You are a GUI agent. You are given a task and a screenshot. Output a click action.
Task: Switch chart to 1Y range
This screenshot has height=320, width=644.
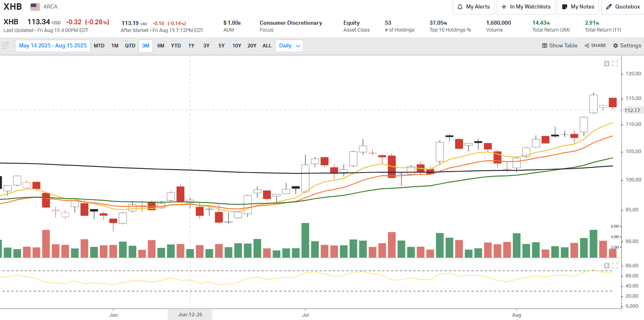point(191,46)
